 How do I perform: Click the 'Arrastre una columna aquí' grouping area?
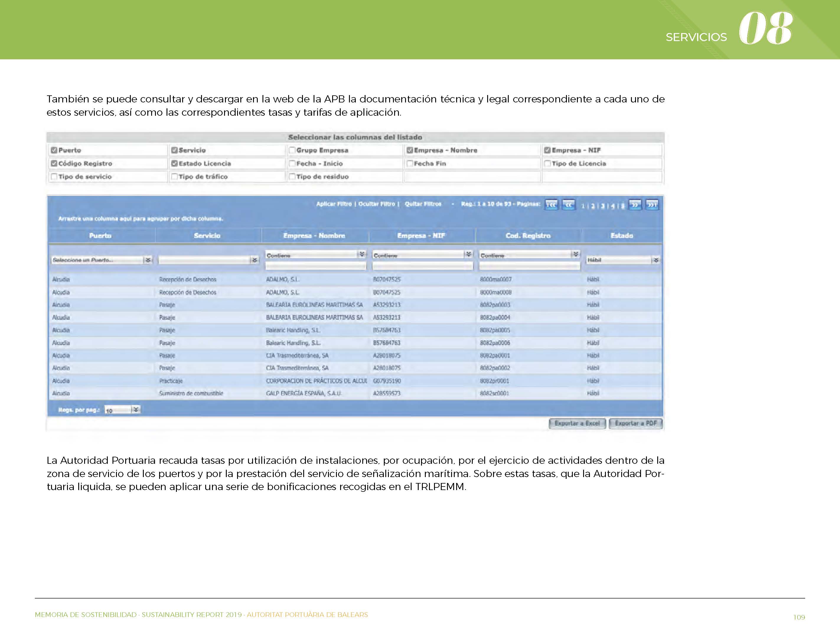click(141, 219)
